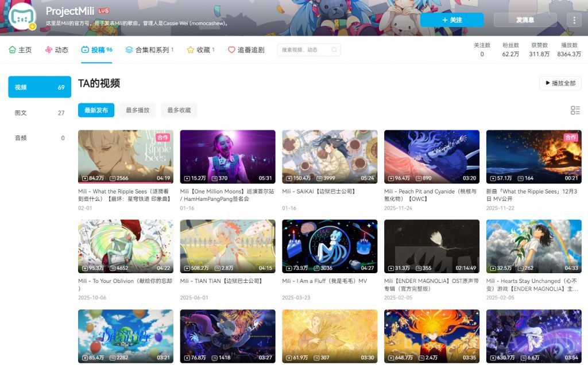Open the I Am a Fluff thumbnail
Image resolution: width=588 pixels, height=365 pixels.
click(x=330, y=246)
